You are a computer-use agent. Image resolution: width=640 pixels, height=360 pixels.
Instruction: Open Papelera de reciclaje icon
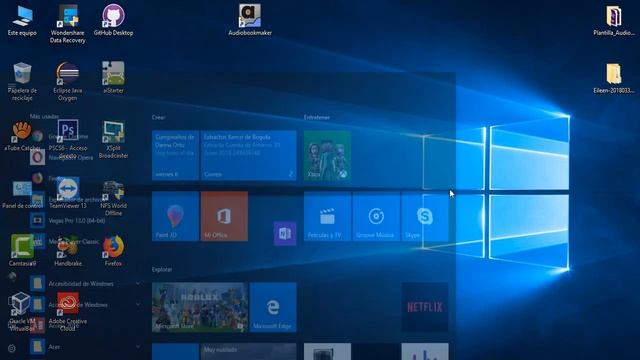coord(22,82)
